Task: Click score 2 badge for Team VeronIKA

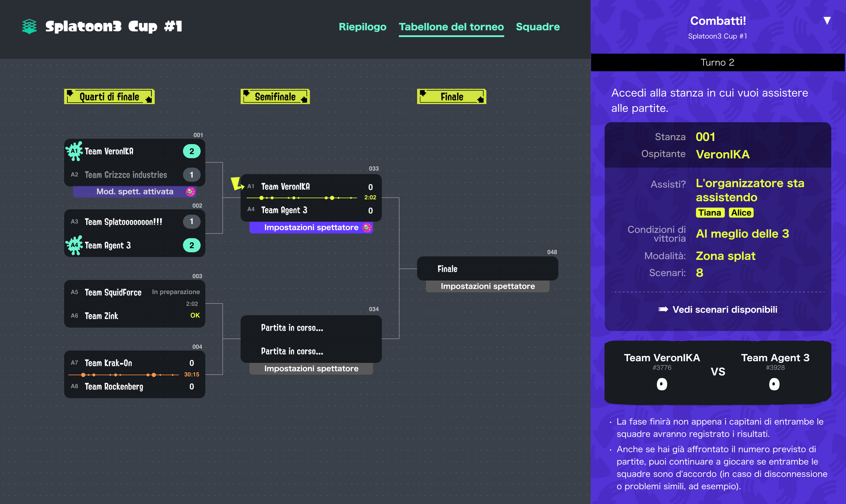Action: point(191,151)
